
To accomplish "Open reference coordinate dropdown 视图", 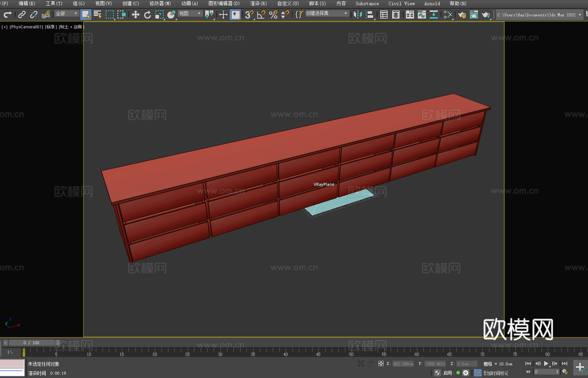I will coord(190,13).
